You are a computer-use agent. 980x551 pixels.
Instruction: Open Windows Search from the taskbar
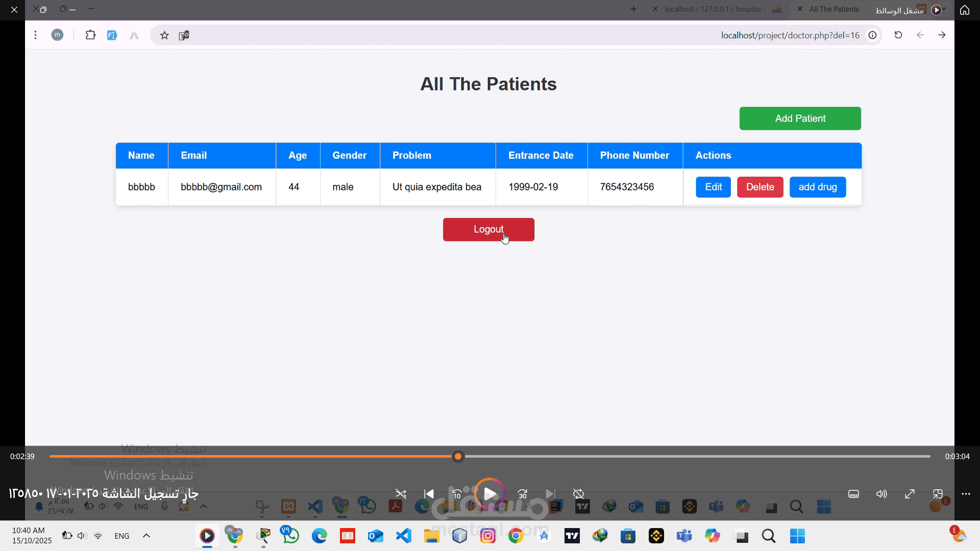pos(769,536)
